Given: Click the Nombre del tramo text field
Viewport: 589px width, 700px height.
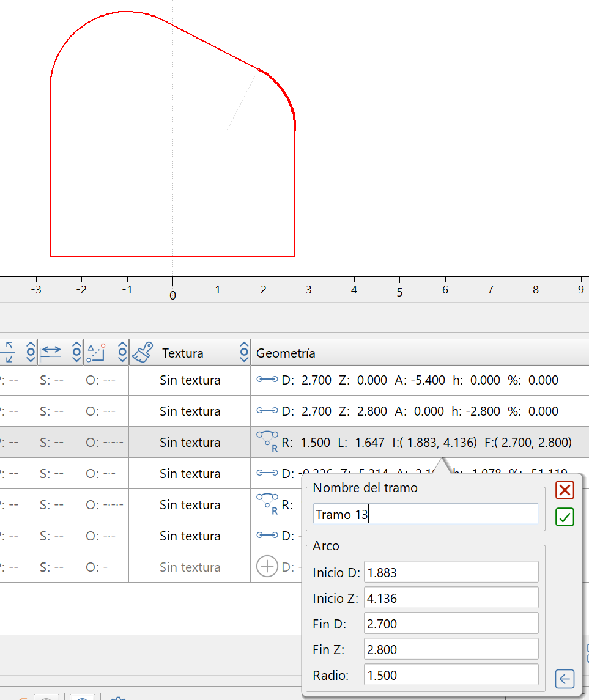Looking at the screenshot, I should point(425,514).
